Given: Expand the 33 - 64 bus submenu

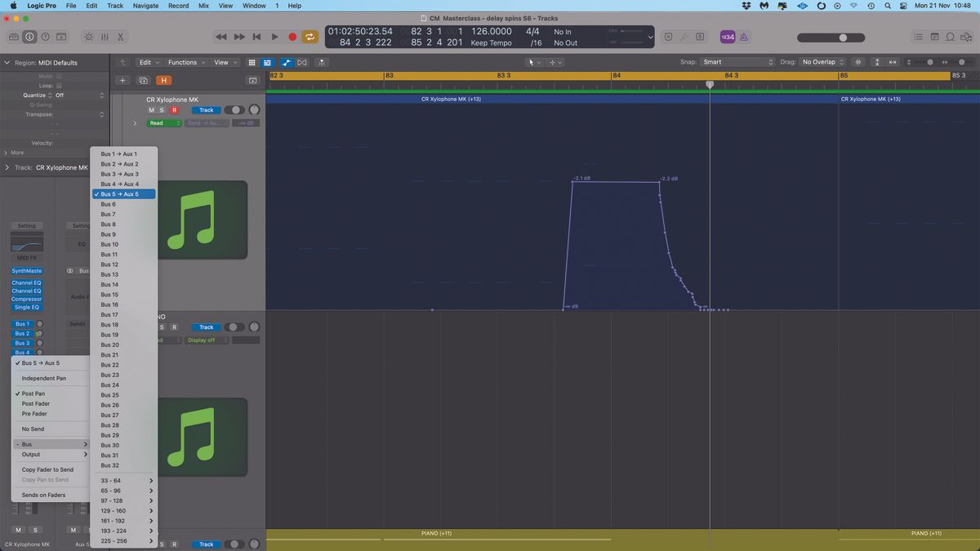Looking at the screenshot, I should coord(122,480).
